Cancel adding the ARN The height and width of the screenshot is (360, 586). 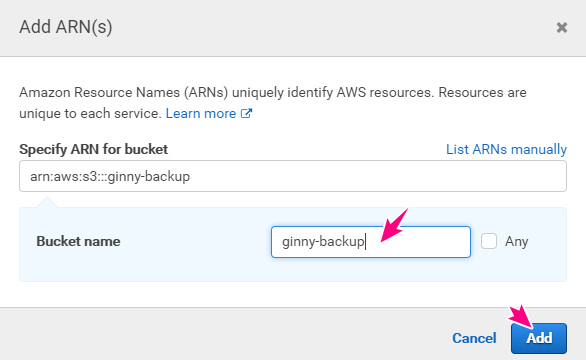click(474, 338)
